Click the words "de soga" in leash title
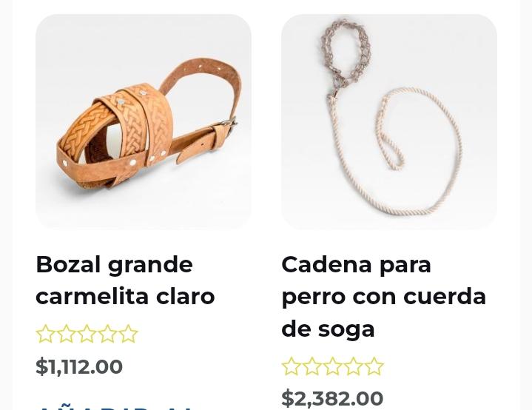This screenshot has height=410, width=532. [x=328, y=329]
